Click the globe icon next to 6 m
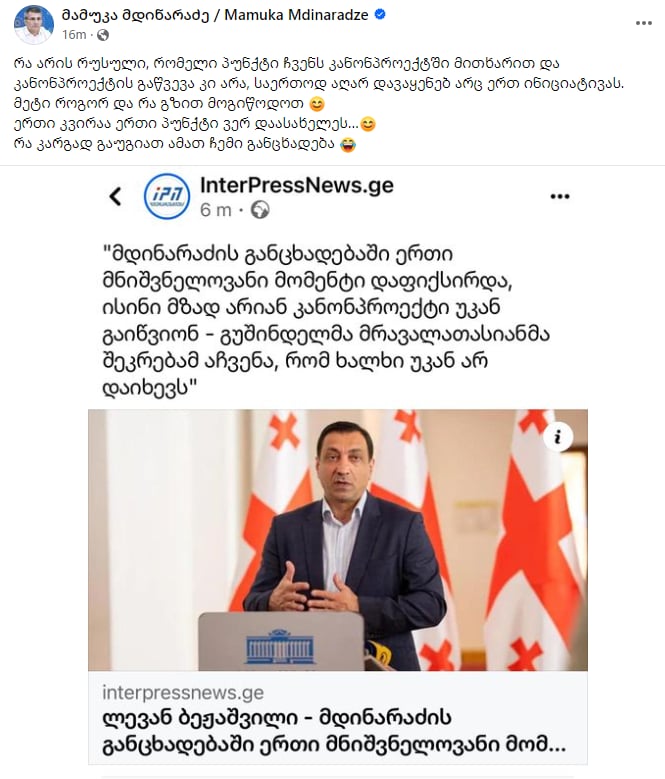The width and height of the screenshot is (665, 779). 260,210
